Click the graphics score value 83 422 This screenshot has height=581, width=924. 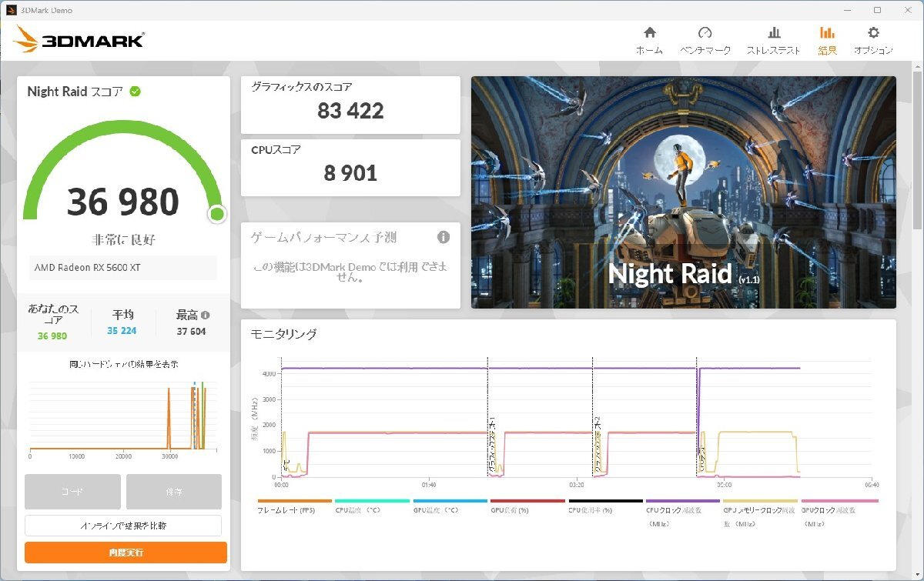[350, 111]
